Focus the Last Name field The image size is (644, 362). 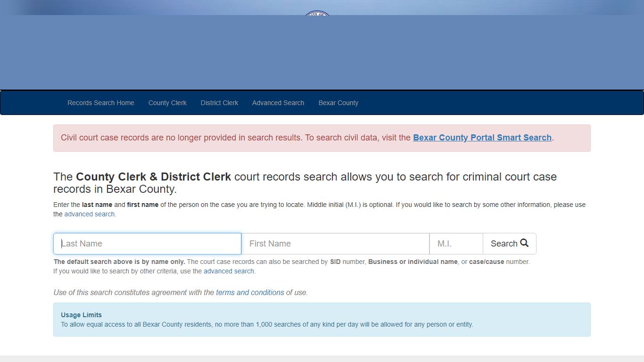pyautogui.click(x=147, y=244)
